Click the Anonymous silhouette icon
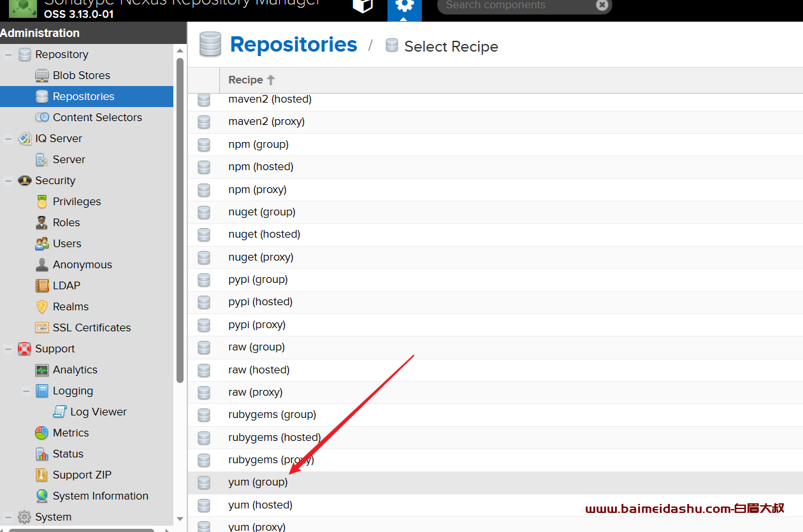Viewport: 803px width, 532px height. 42,264
